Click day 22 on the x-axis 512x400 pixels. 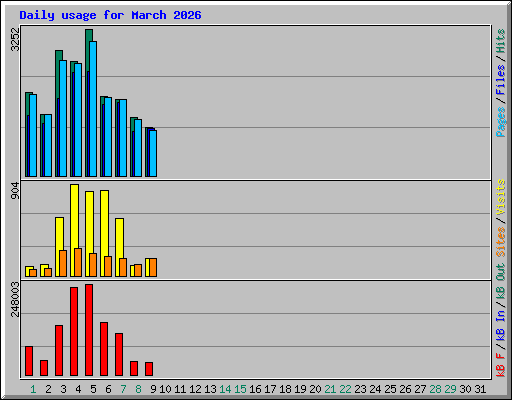345,389
